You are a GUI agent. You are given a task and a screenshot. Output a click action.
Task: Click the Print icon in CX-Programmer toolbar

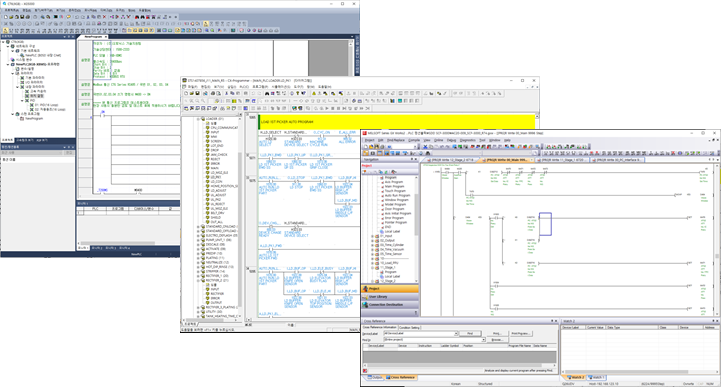coord(213,93)
